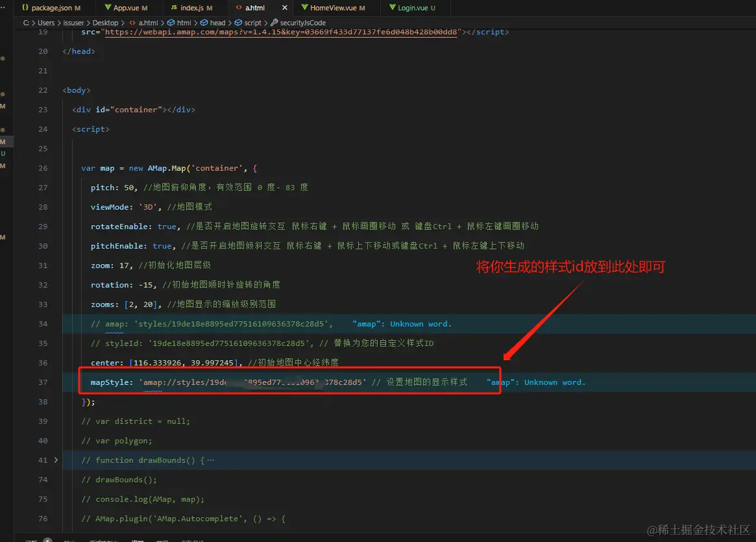The height and width of the screenshot is (542, 756).
Task: Click the JSON braces icon on package.json tab
Action: (25, 8)
